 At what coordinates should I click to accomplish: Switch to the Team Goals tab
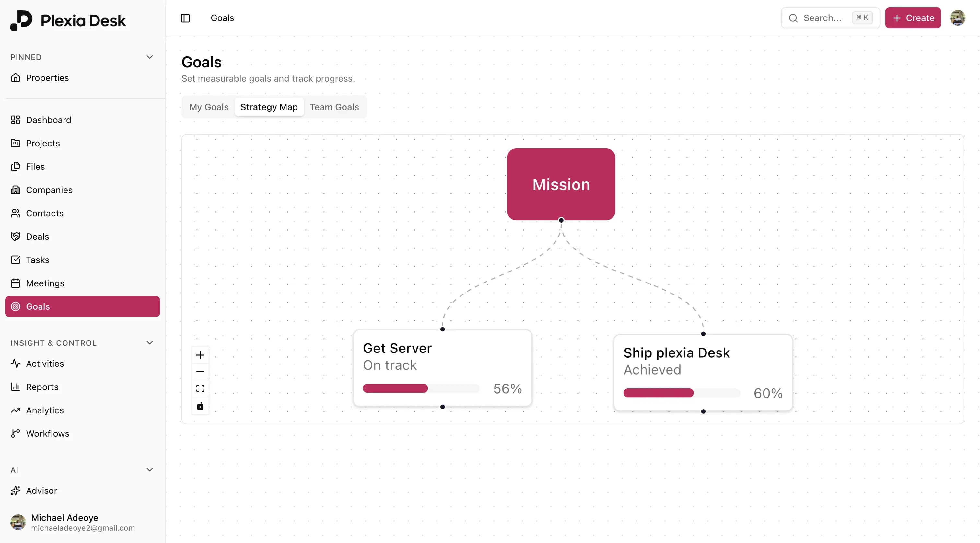[334, 107]
